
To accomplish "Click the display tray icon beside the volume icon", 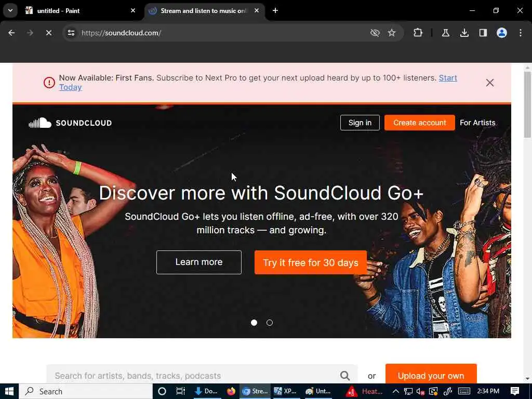I will (433, 391).
